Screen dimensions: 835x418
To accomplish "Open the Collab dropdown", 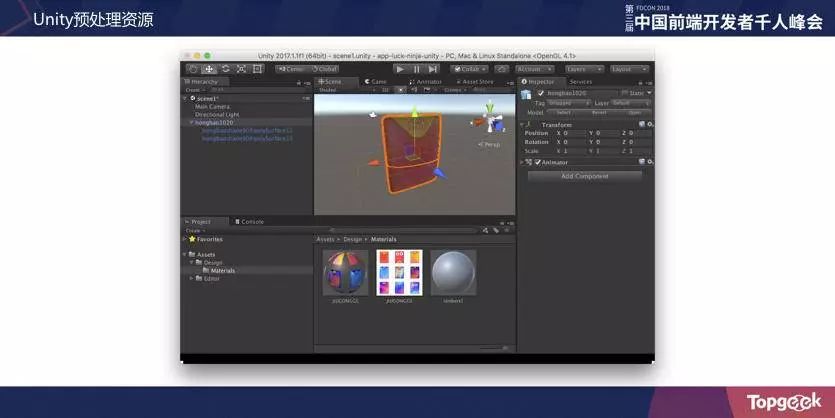I will tap(469, 69).
